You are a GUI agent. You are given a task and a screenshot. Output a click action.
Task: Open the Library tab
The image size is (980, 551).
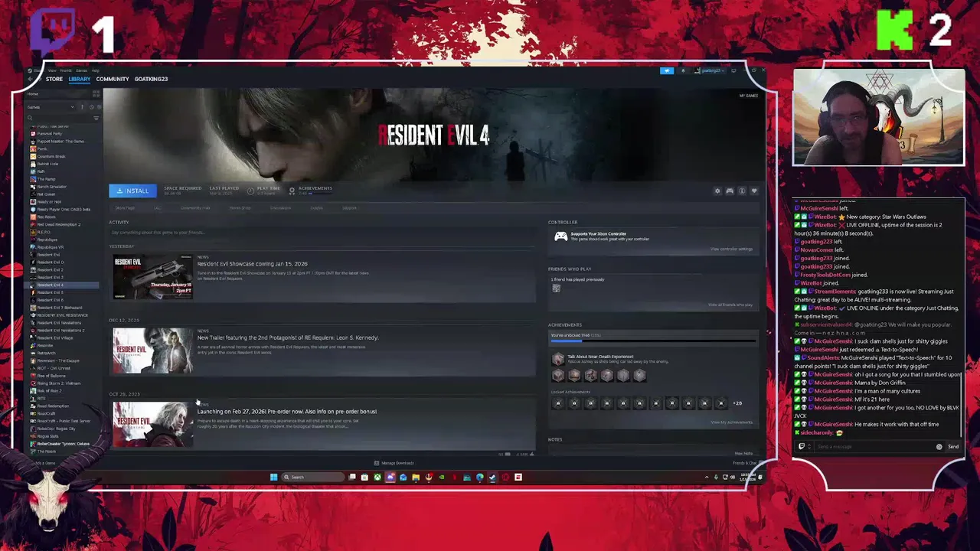(79, 79)
